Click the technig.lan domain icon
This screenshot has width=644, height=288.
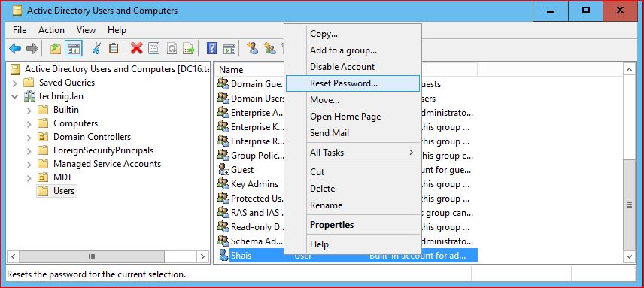(x=29, y=96)
